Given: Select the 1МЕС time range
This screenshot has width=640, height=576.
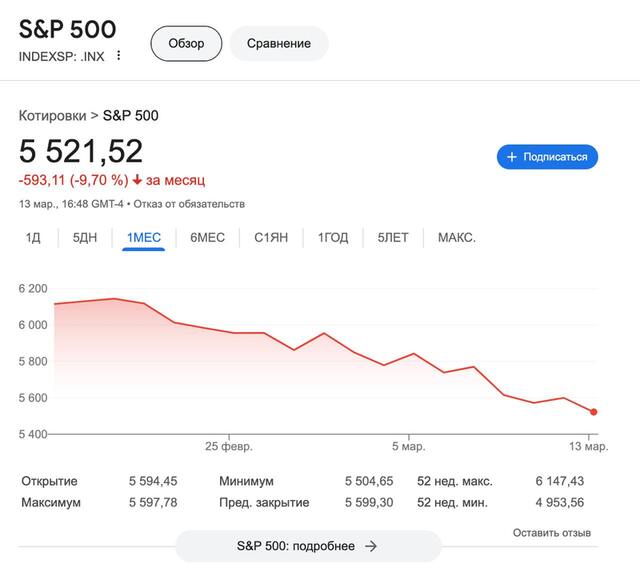Looking at the screenshot, I should point(143,238).
